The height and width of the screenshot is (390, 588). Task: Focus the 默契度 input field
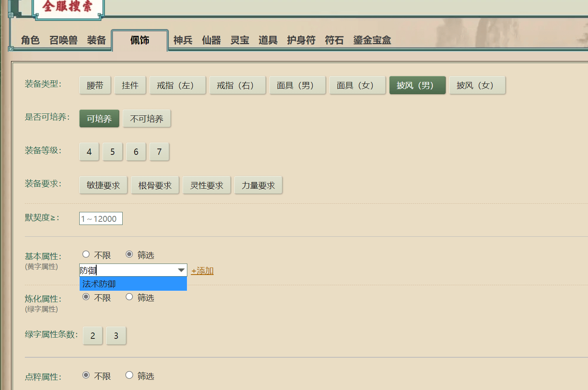101,219
